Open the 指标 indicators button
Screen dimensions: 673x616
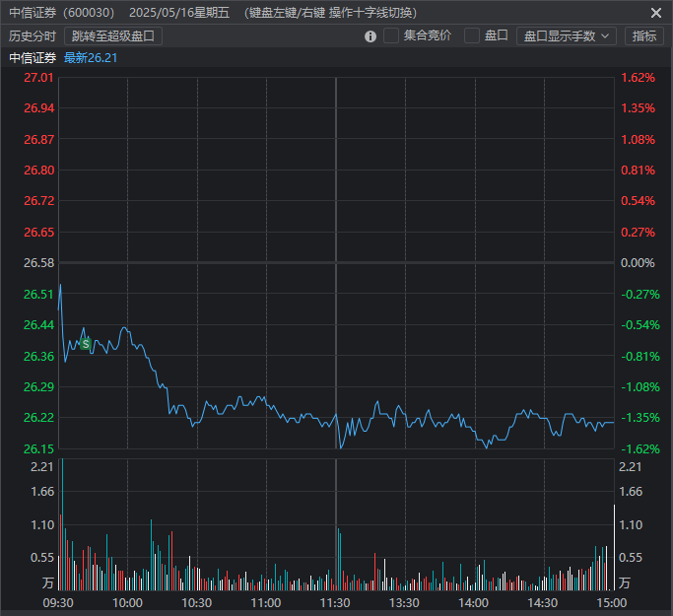click(x=644, y=35)
